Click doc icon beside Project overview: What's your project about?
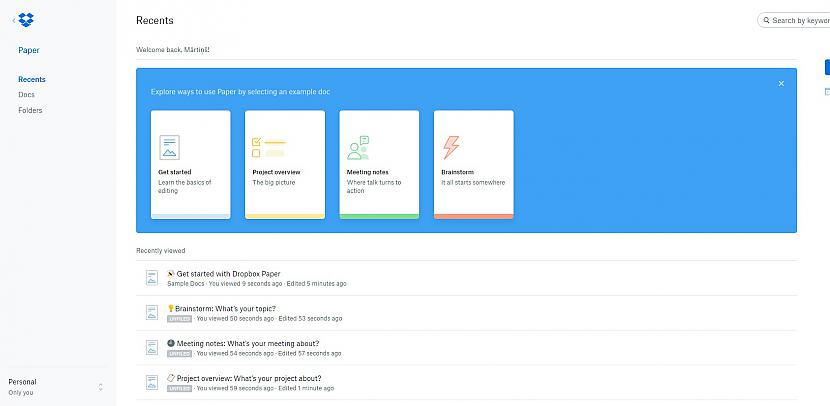This screenshot has width=830, height=406. pos(152,383)
